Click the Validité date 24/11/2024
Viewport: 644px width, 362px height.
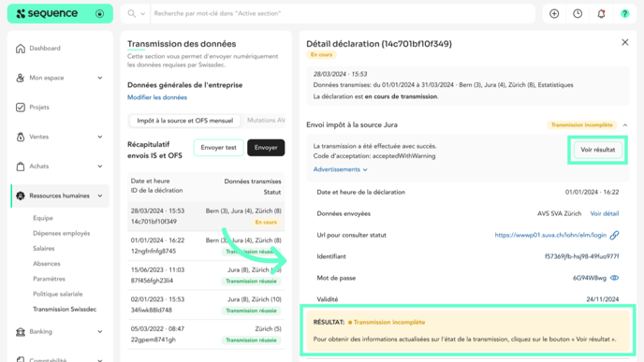tap(603, 299)
